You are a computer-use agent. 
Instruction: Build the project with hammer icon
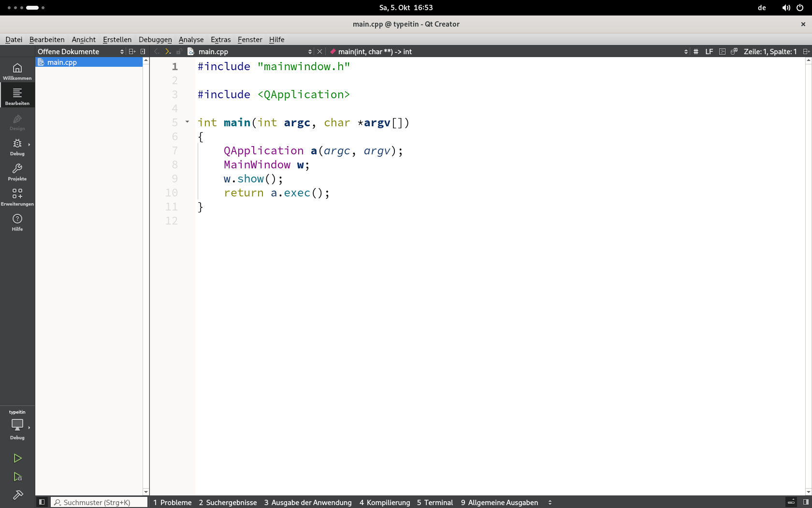(x=17, y=495)
